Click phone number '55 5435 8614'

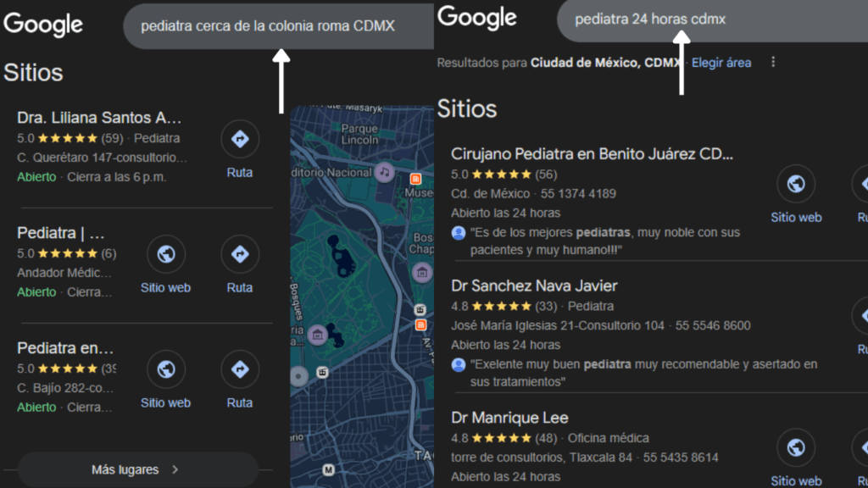point(681,457)
